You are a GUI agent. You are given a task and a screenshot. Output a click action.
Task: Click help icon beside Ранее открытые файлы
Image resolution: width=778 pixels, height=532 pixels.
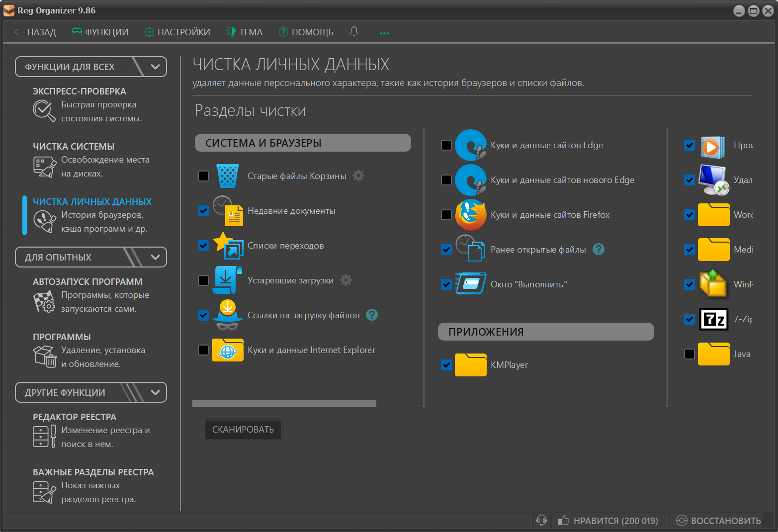pyautogui.click(x=599, y=249)
